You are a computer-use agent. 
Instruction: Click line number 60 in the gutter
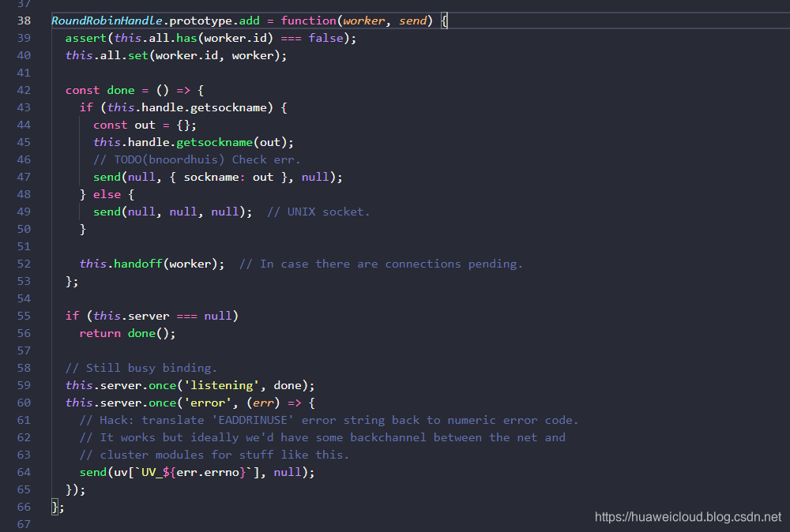24,403
